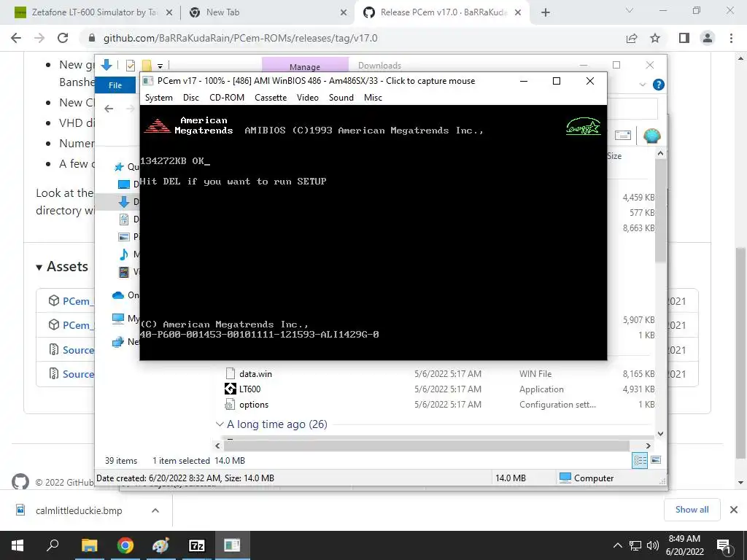Click GitHub logo in page footer
The width and height of the screenshot is (747, 560).
click(20, 482)
